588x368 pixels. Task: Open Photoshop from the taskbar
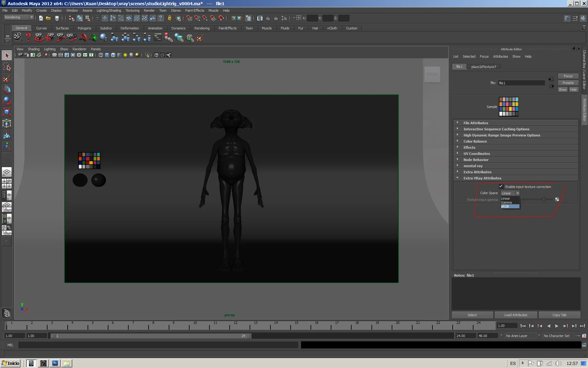[55, 363]
